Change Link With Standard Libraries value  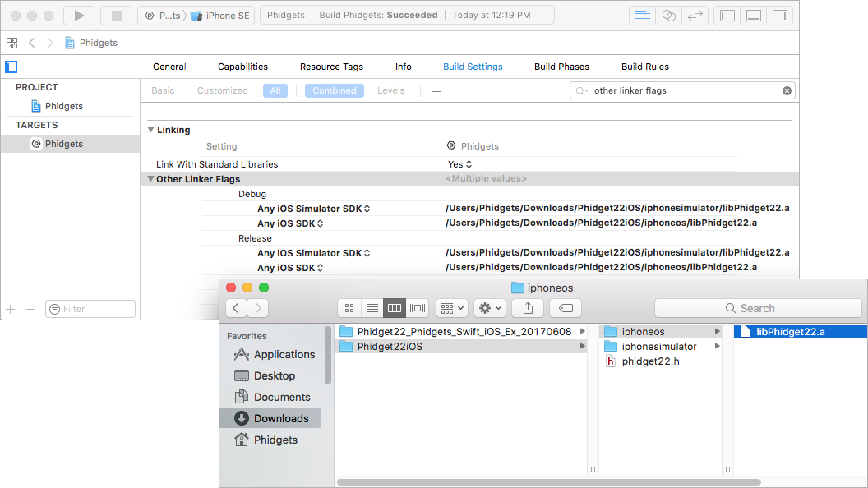pos(460,164)
